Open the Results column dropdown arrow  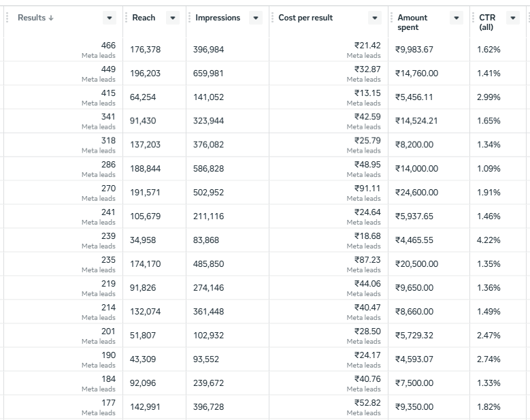click(110, 18)
